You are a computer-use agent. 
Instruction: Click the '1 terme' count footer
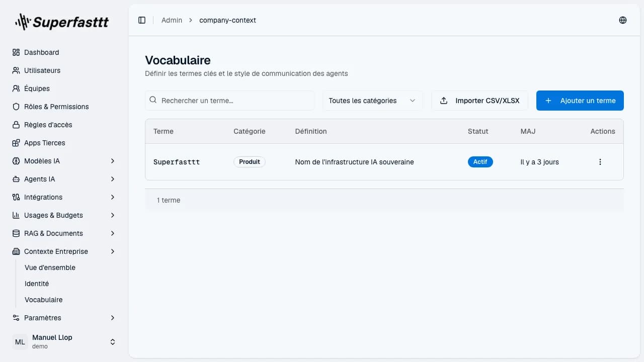coord(169,200)
